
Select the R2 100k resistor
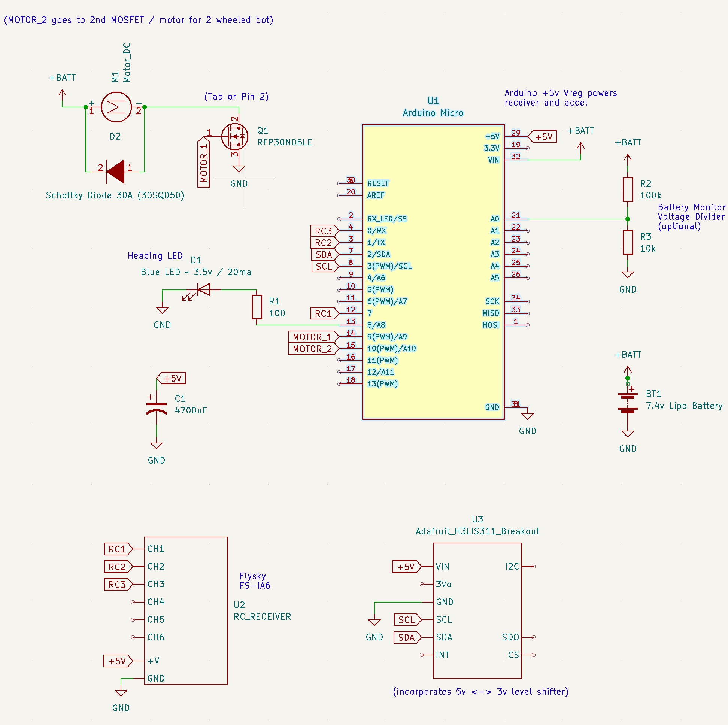(627, 189)
